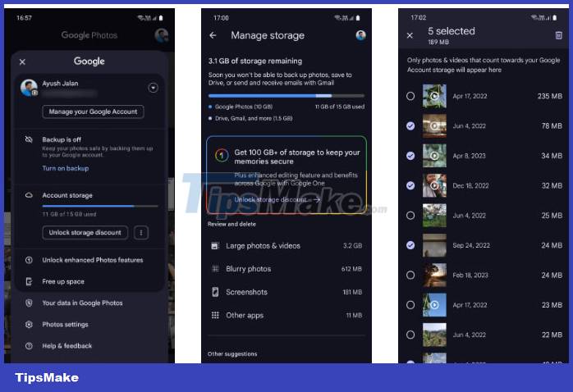The height and width of the screenshot is (392, 573).
Task: Tap Ayush Jalan's profile picture in account panel
Action: point(29,88)
